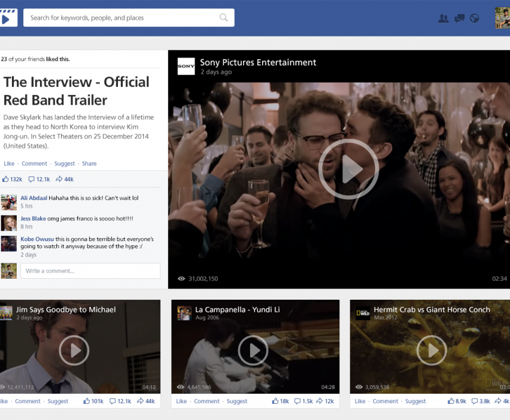Image resolution: width=510 pixels, height=420 pixels.
Task: Play The Interview trailer video
Action: pyautogui.click(x=348, y=169)
